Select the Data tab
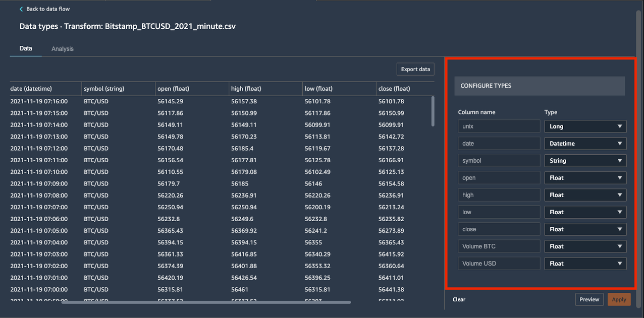The image size is (644, 318). click(x=25, y=48)
